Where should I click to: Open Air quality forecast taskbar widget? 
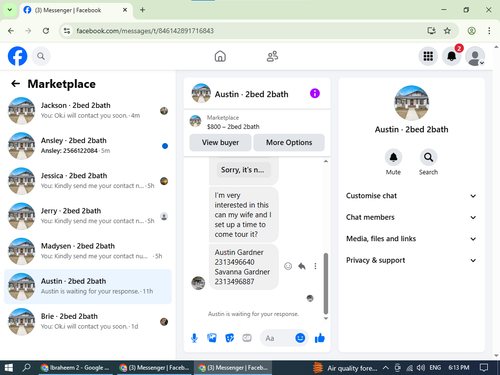pyautogui.click(x=345, y=368)
